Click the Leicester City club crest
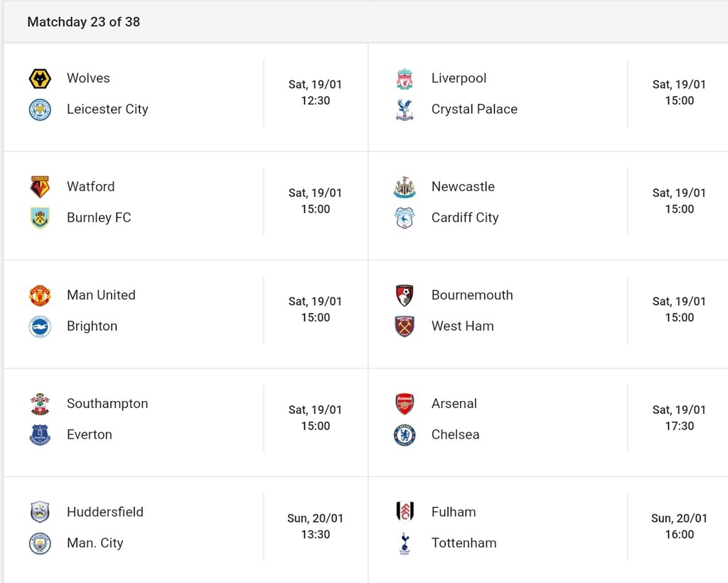Image resolution: width=728 pixels, height=583 pixels. pyautogui.click(x=40, y=109)
